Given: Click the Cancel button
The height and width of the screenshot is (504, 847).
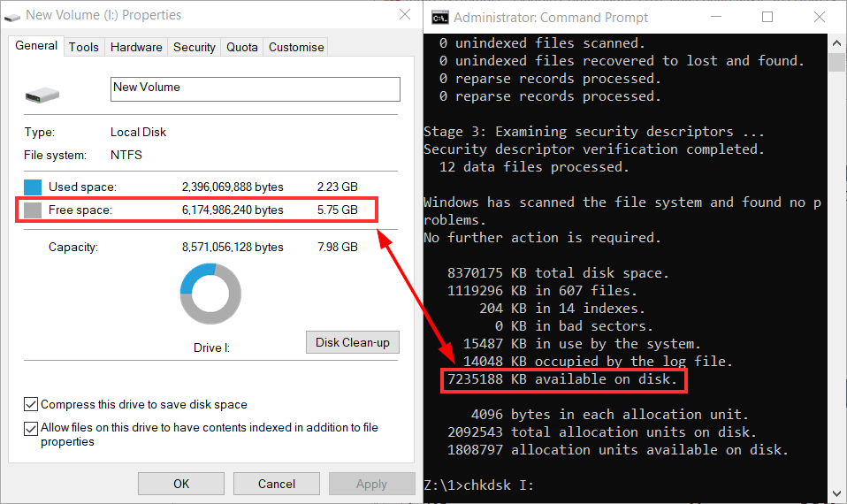Looking at the screenshot, I should click(277, 484).
